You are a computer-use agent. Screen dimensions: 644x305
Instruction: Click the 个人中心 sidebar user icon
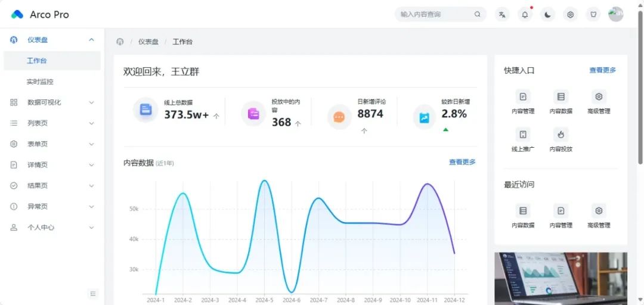click(x=14, y=228)
